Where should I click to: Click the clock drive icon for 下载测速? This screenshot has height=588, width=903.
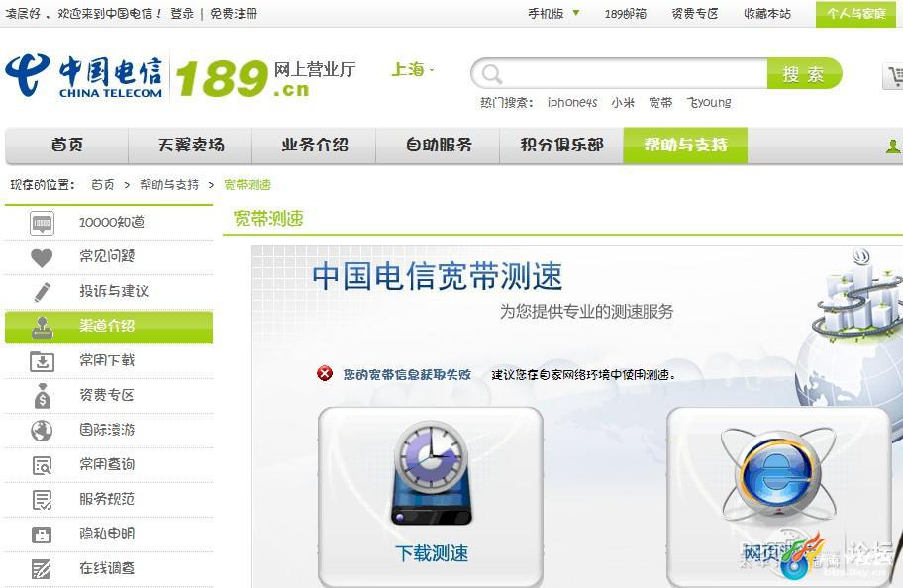pos(432,473)
